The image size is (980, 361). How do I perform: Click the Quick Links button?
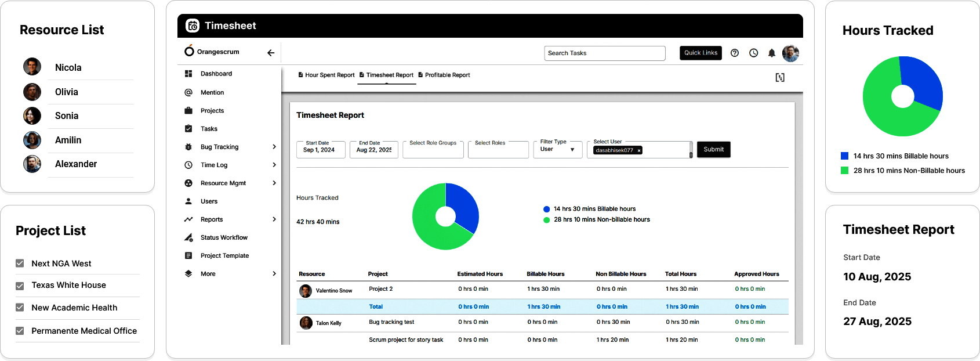point(700,53)
